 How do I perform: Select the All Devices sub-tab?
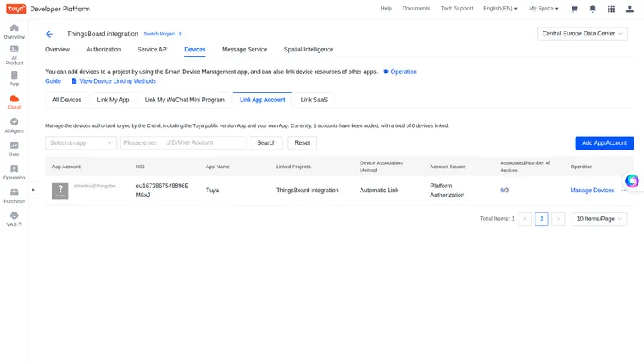(67, 100)
